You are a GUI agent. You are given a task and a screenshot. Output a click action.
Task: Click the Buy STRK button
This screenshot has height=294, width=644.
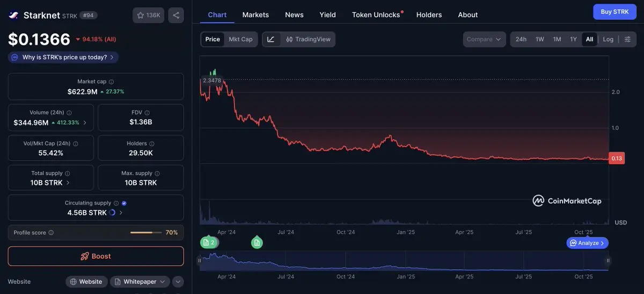[614, 11]
